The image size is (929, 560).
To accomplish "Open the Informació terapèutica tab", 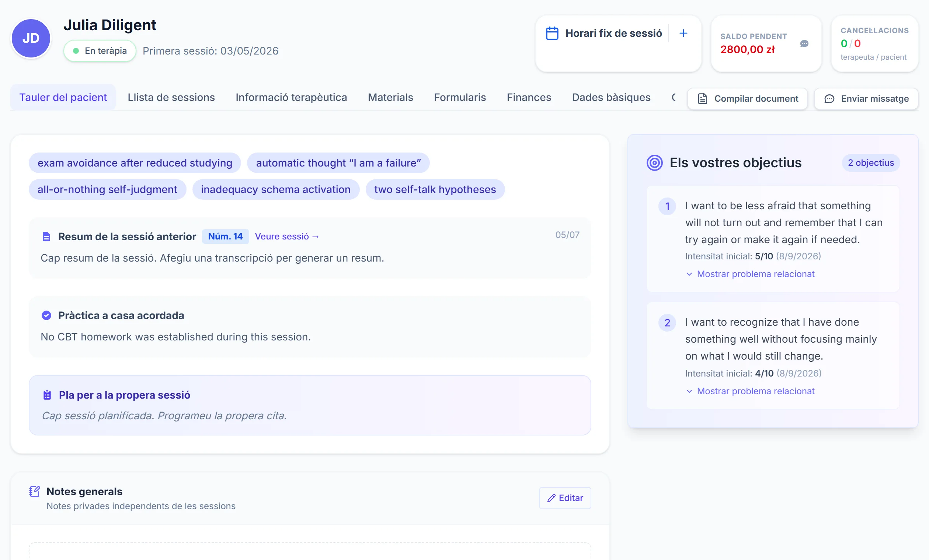I will pyautogui.click(x=291, y=97).
